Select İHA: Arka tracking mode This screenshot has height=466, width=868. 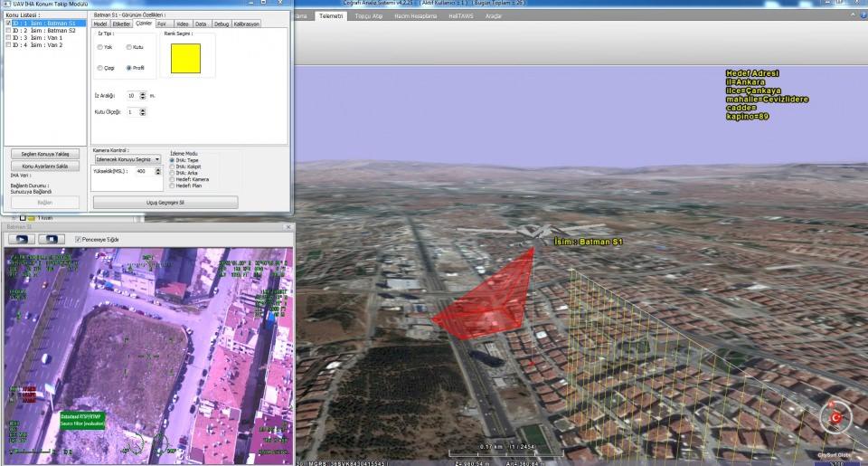172,173
